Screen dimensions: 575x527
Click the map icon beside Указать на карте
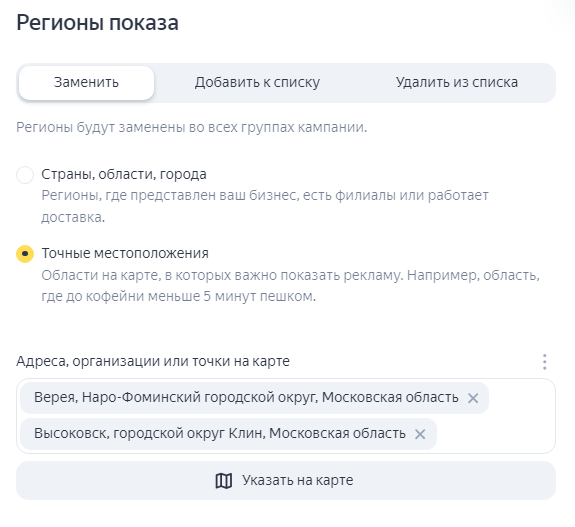pyautogui.click(x=223, y=480)
